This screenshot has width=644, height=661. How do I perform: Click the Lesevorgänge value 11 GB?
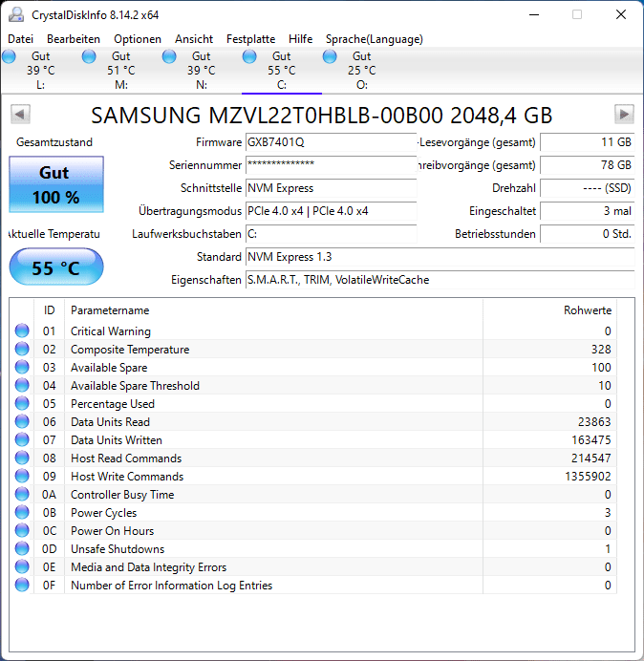point(587,142)
